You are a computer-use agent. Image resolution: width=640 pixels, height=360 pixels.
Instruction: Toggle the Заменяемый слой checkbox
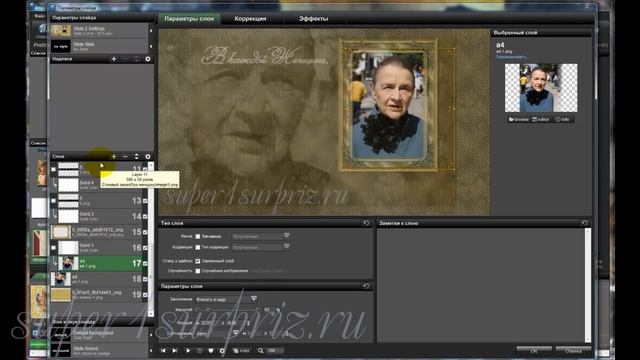tap(198, 261)
